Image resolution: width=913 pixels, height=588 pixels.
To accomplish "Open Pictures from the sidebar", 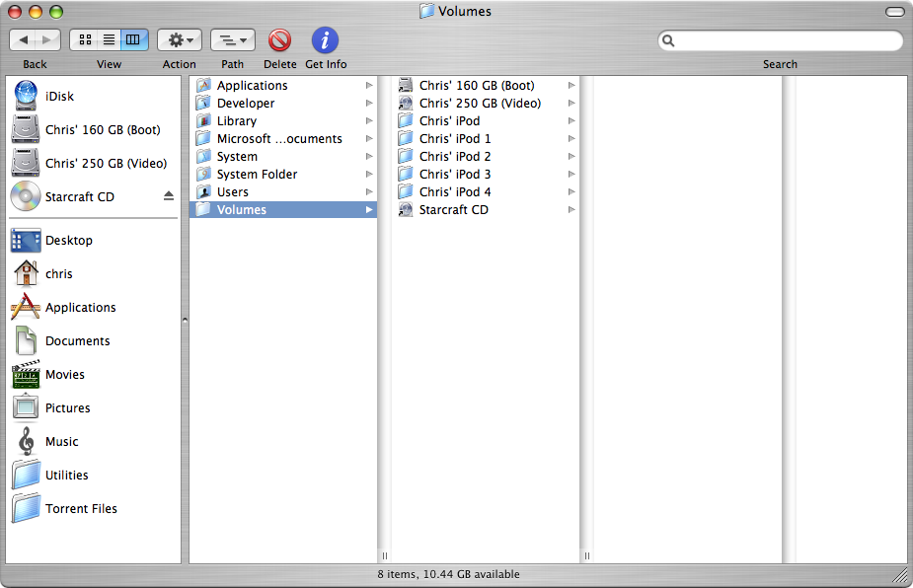I will tap(93, 408).
